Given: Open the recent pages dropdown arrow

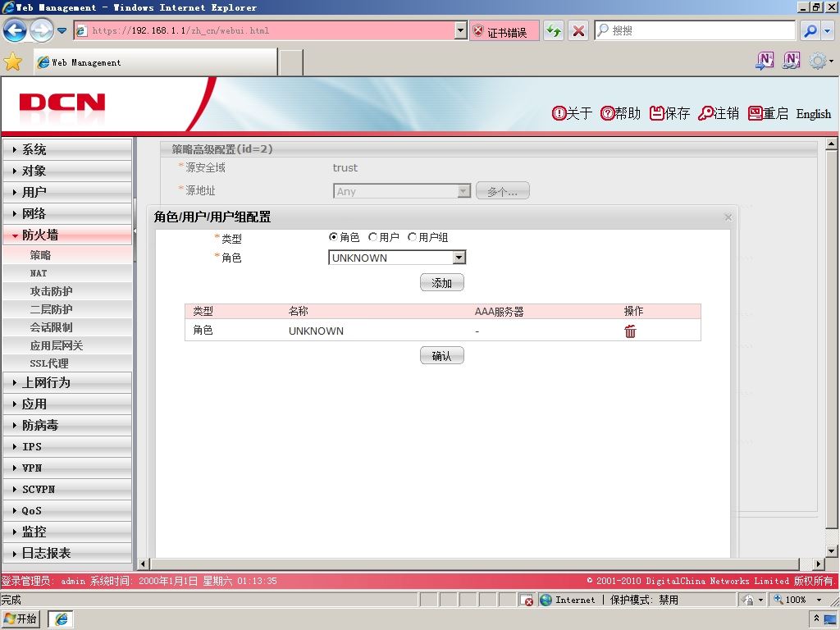Looking at the screenshot, I should pyautogui.click(x=62, y=30).
